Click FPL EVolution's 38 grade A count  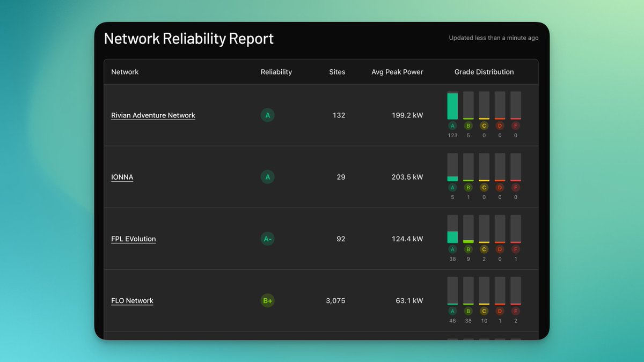452,259
